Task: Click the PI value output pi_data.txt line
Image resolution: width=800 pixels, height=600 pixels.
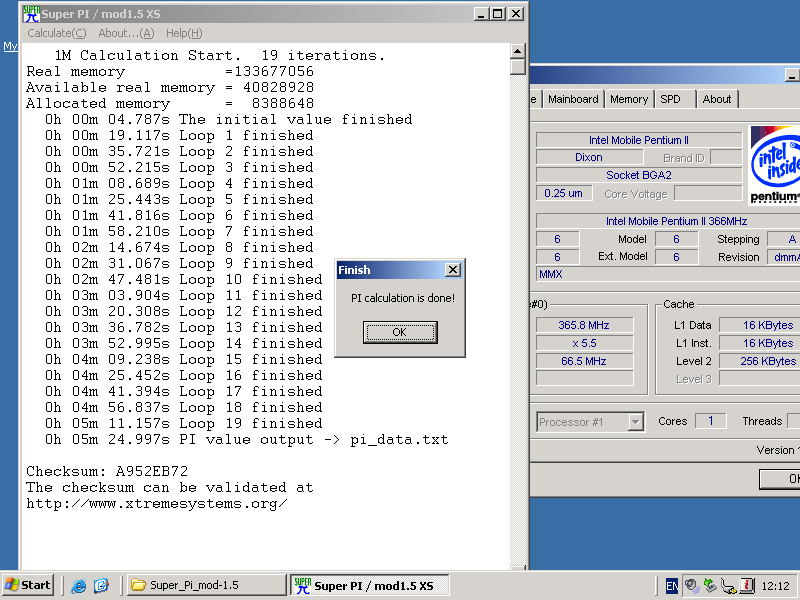Action: [246, 440]
